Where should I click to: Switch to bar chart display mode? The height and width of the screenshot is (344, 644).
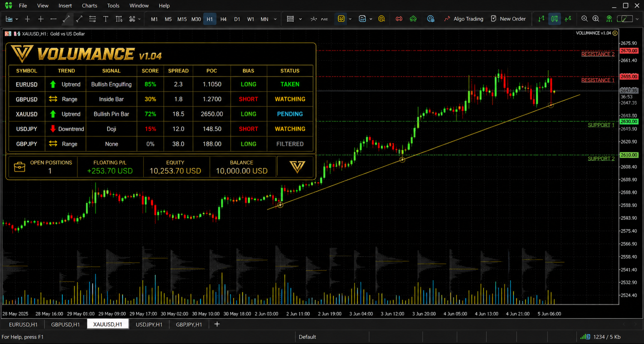[541, 19]
